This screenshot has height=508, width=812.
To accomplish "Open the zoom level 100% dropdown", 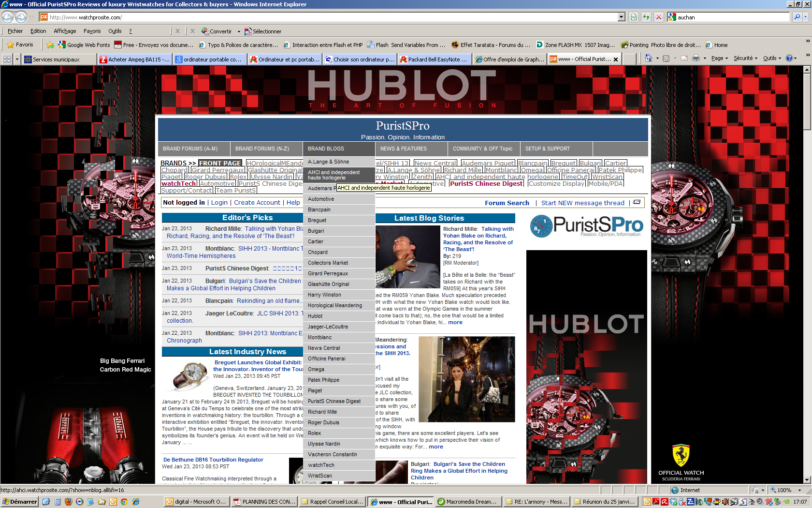I will point(799,490).
